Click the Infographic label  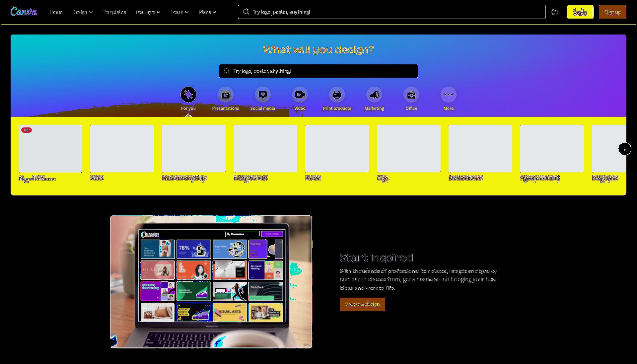tap(605, 179)
